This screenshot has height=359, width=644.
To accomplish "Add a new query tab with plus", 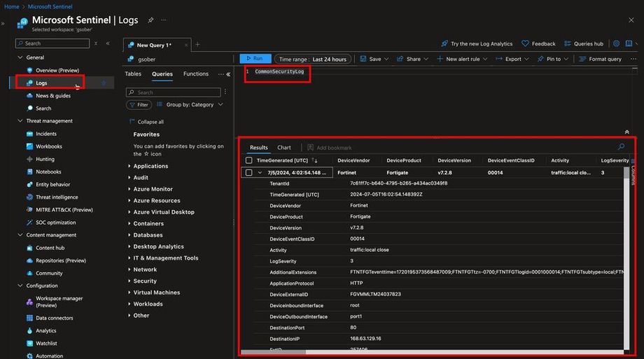I will pyautogui.click(x=197, y=44).
